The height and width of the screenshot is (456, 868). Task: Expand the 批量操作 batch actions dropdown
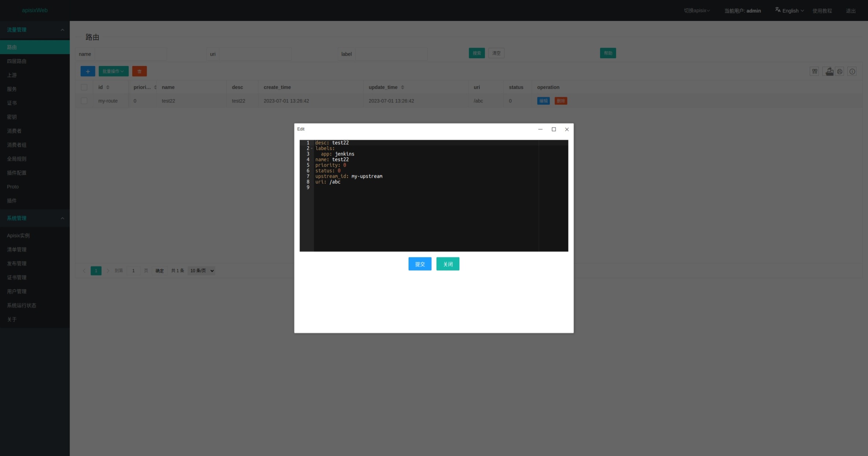113,71
